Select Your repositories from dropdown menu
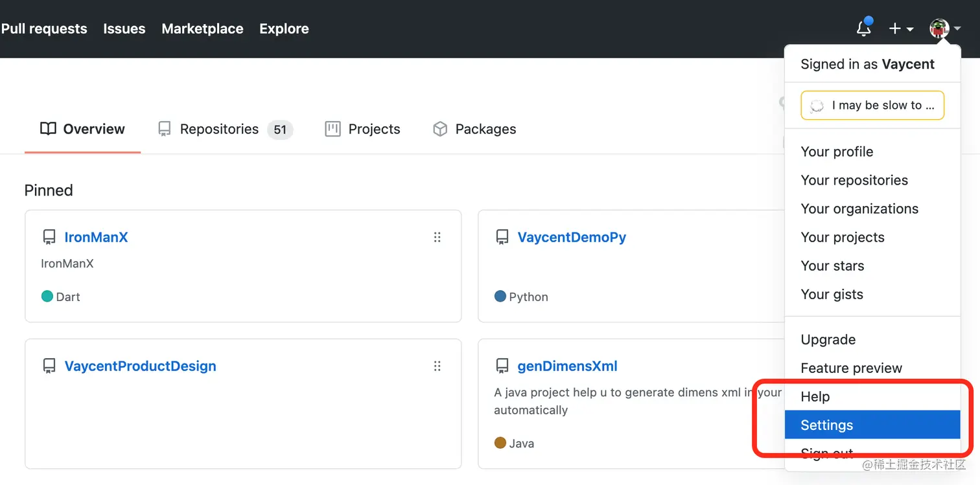 pyautogui.click(x=854, y=180)
